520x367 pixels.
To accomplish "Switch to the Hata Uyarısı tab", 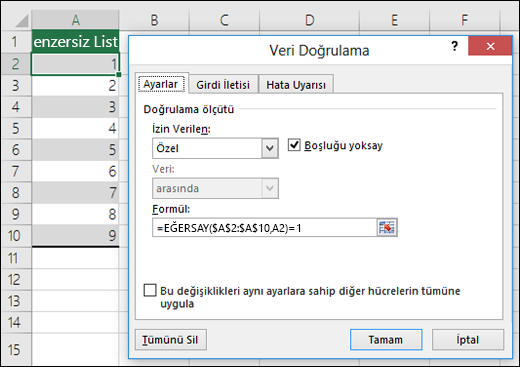I will click(296, 85).
